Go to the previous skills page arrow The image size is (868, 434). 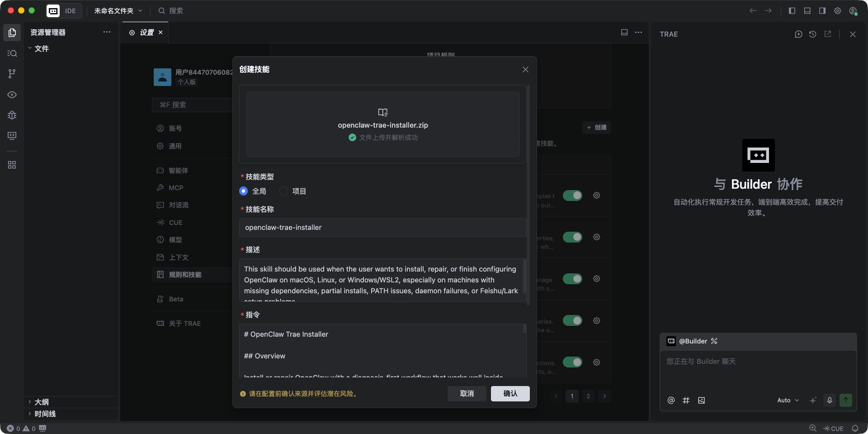(556, 396)
